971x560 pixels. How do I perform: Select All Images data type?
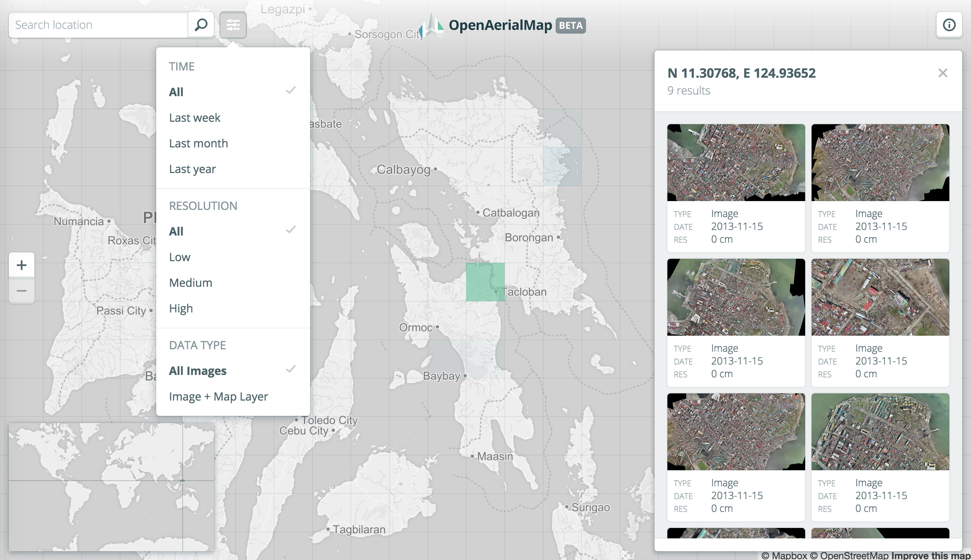pyautogui.click(x=233, y=371)
